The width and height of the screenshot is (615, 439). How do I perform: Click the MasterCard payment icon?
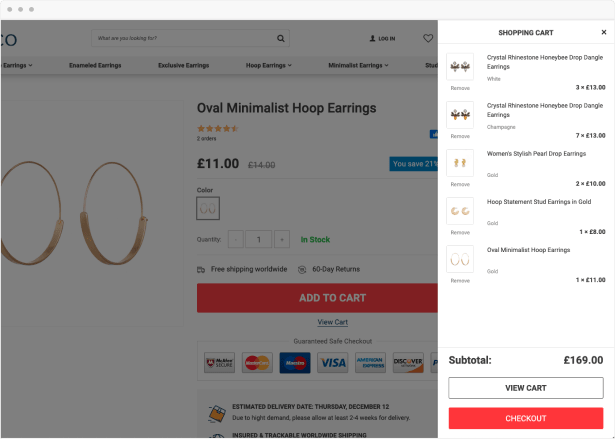[x=257, y=363]
